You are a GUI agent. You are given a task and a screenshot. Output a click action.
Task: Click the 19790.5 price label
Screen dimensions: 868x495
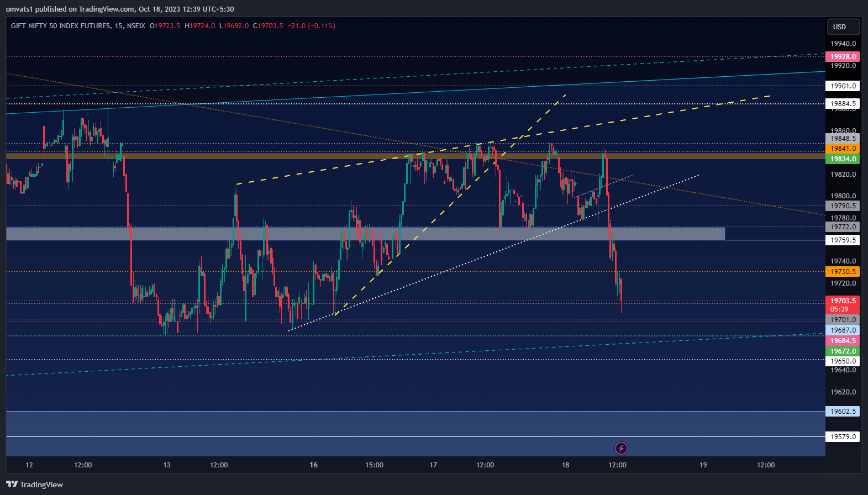pyautogui.click(x=843, y=206)
